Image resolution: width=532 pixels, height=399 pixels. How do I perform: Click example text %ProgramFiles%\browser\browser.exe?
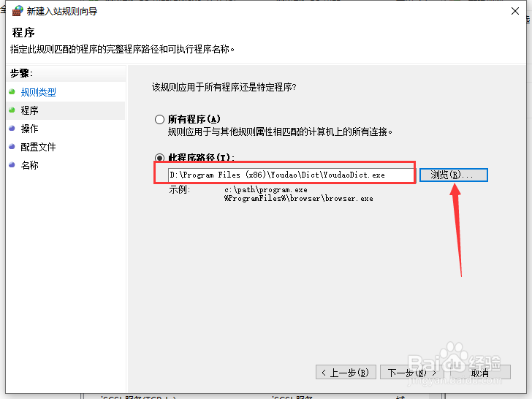[x=299, y=199]
